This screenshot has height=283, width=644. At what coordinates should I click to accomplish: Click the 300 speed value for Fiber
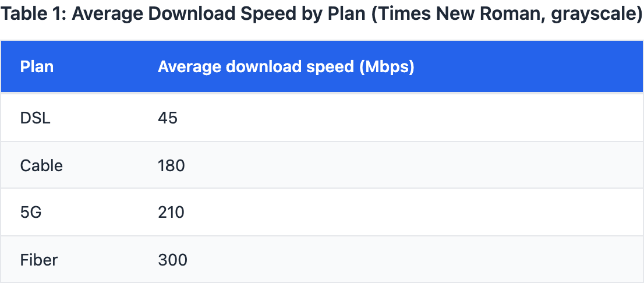(172, 260)
